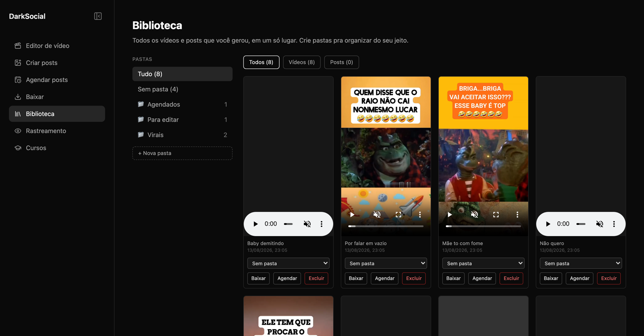
Task: Select Sem pasta (4) filter
Action: click(x=182, y=89)
